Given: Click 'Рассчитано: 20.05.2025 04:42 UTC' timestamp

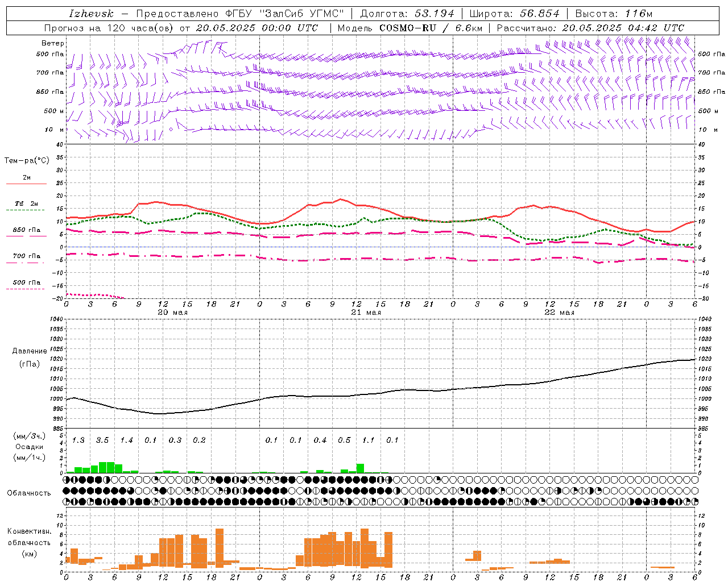Looking at the screenshot, I should pos(590,28).
